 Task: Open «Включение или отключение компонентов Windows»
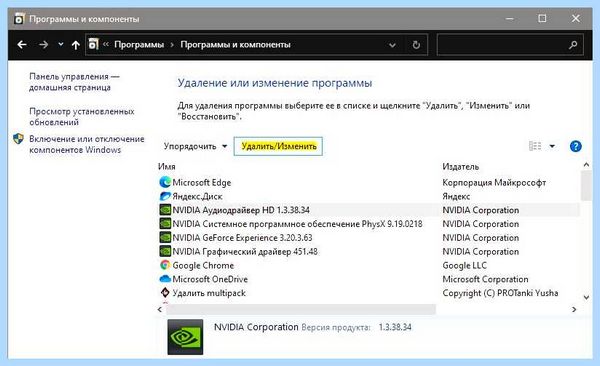click(x=86, y=144)
